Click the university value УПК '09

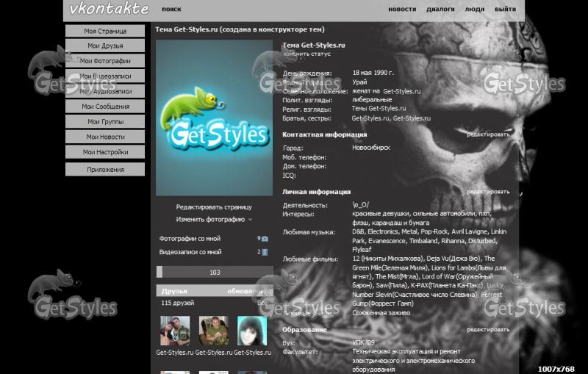tap(363, 342)
